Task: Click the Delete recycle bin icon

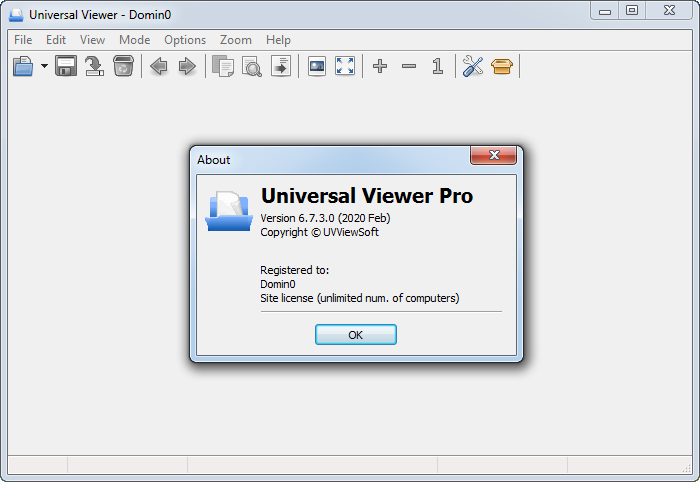Action: coord(123,66)
